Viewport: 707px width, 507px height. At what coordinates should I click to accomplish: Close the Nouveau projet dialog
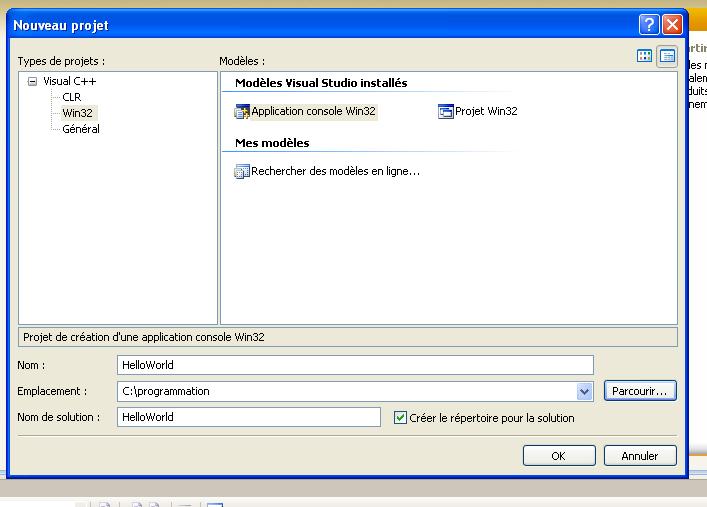click(x=673, y=25)
